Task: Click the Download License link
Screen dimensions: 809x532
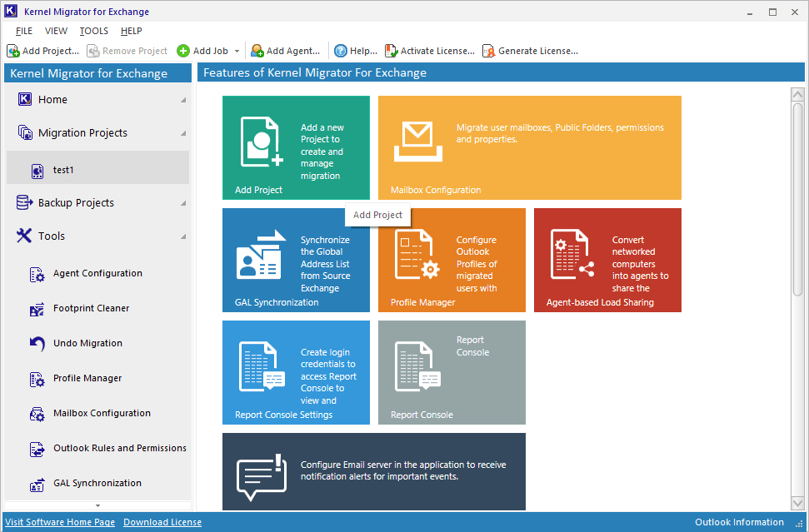Action: coord(162,522)
